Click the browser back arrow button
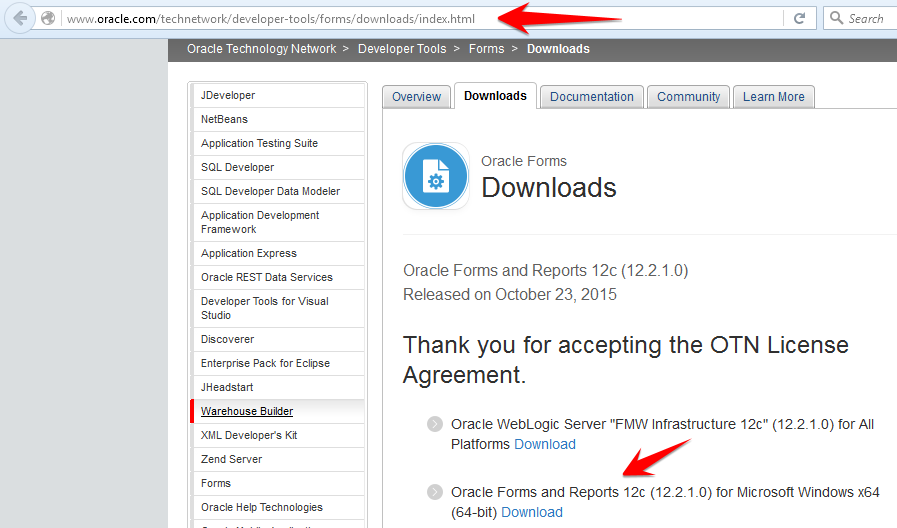 [19, 18]
